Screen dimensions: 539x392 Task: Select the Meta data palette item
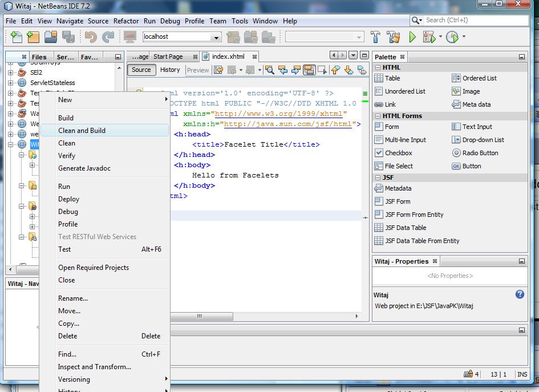pyautogui.click(x=471, y=104)
